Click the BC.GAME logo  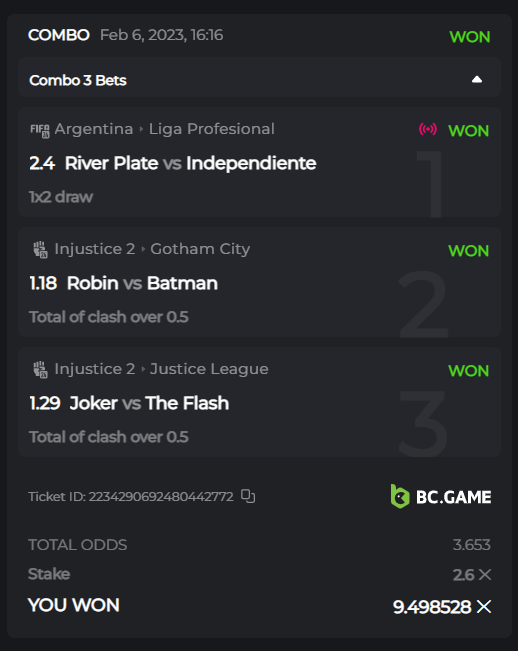(x=441, y=496)
